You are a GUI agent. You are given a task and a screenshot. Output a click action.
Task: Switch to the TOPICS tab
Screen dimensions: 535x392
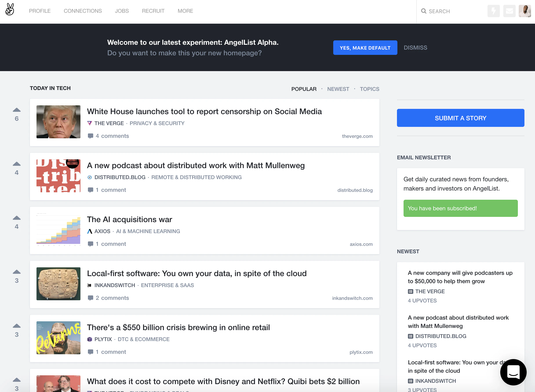pos(369,89)
